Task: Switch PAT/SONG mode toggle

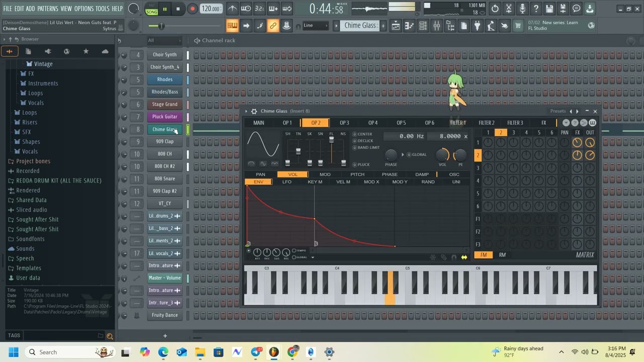Action: pyautogui.click(x=151, y=9)
